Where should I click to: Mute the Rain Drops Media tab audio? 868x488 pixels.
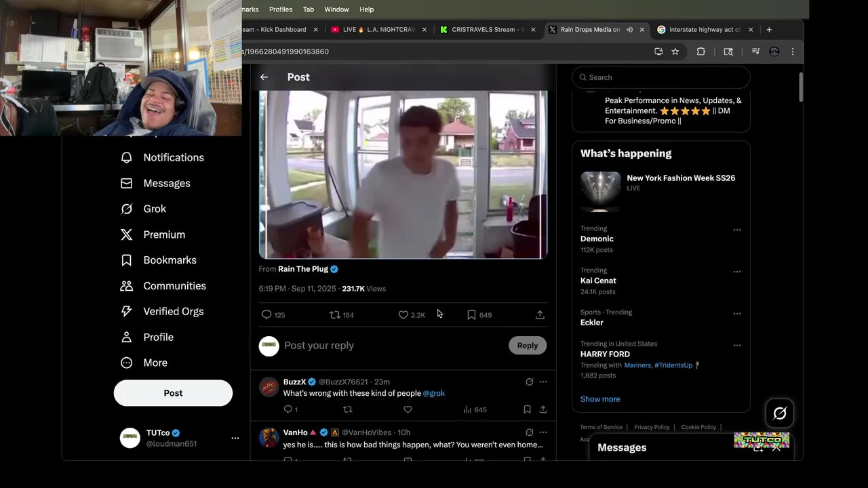(629, 30)
